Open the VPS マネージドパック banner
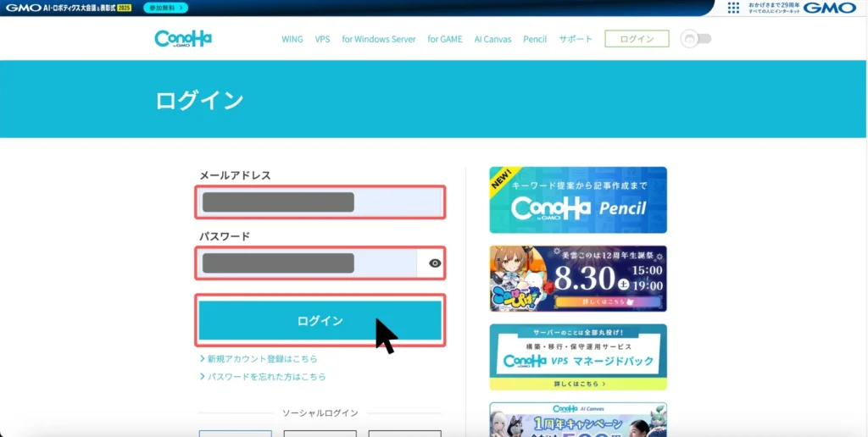The height and width of the screenshot is (437, 868). click(578, 357)
